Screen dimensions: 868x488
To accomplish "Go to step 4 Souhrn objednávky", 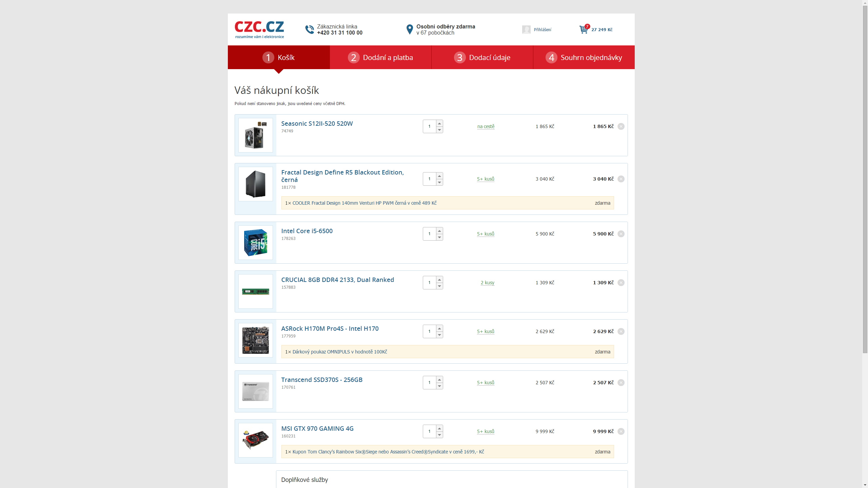I will pyautogui.click(x=584, y=57).
